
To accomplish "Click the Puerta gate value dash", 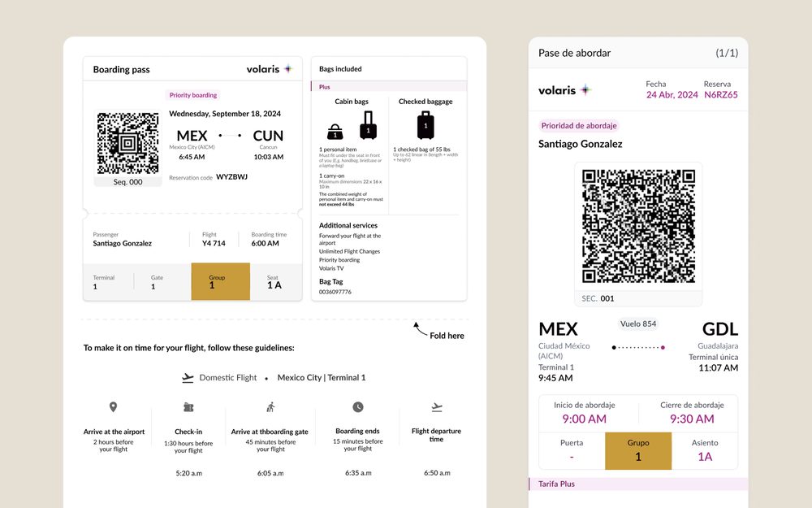I will pyautogui.click(x=572, y=457).
